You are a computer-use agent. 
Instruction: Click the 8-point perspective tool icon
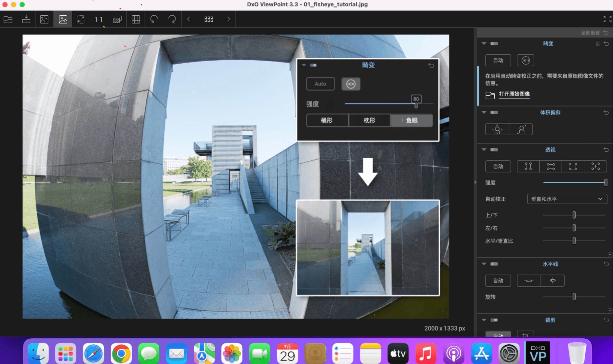595,166
